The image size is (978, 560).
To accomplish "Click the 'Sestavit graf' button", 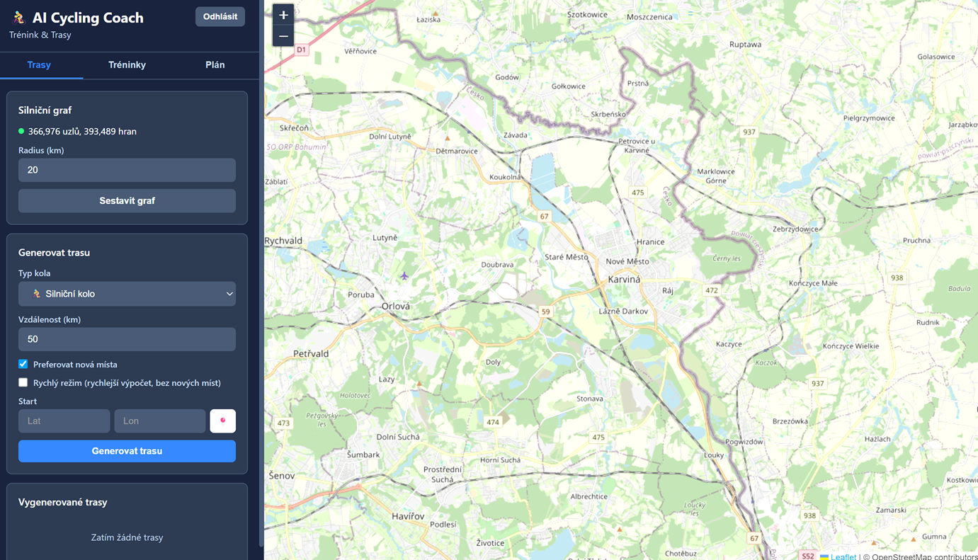I will [x=127, y=200].
